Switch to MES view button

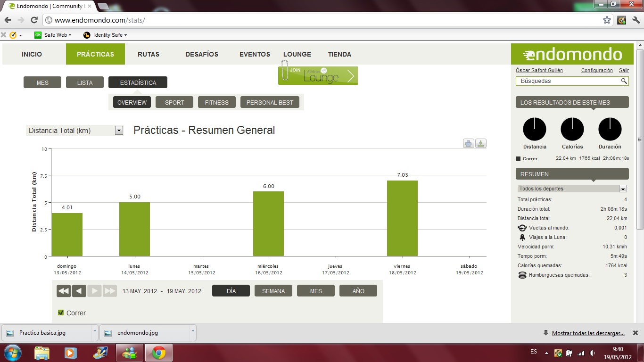tap(42, 82)
